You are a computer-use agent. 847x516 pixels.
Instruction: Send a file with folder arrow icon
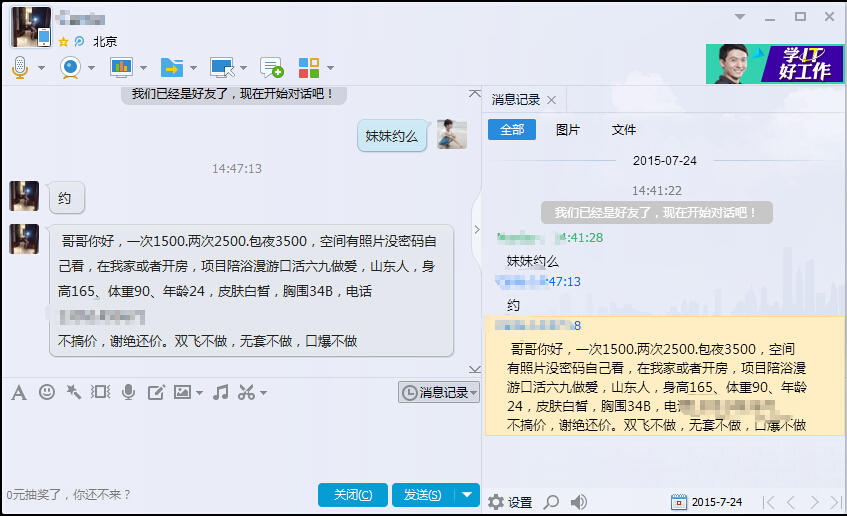[172, 68]
